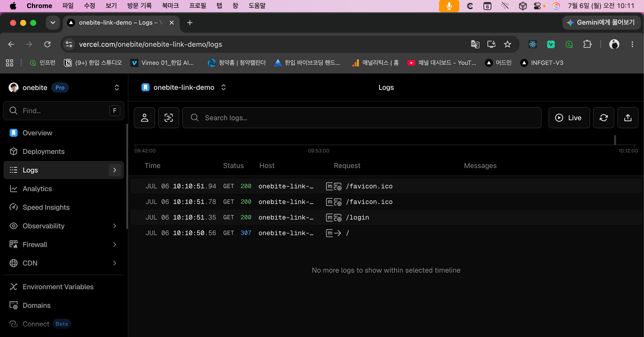Image resolution: width=644 pixels, height=337 pixels.
Task: Click the export logs share icon
Action: coord(628,118)
